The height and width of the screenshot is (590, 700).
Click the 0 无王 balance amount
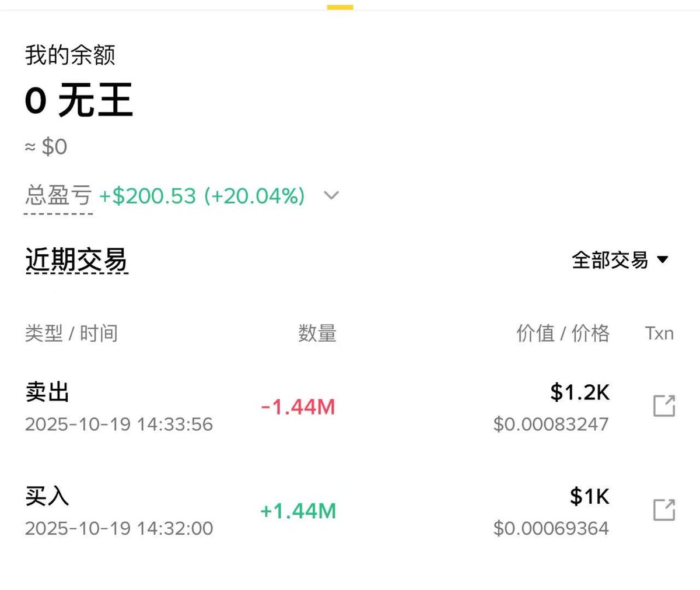(x=79, y=100)
